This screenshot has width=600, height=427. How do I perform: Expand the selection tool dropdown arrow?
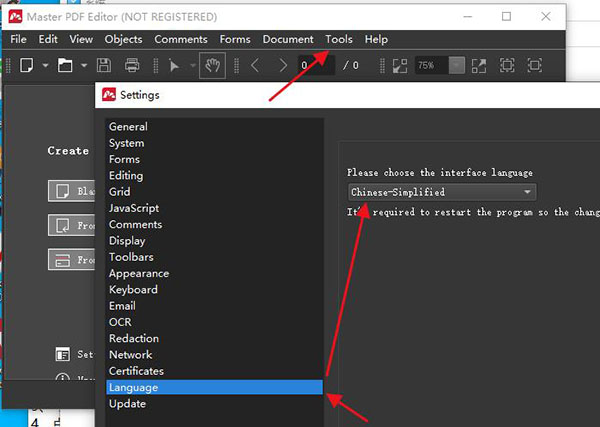193,65
